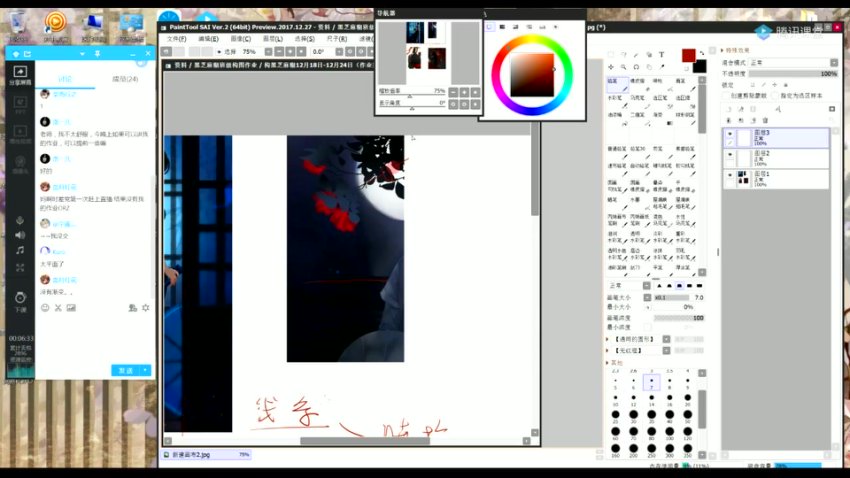Adjust the layer opacity 100% slider
This screenshot has height=478, width=850.
793,74
